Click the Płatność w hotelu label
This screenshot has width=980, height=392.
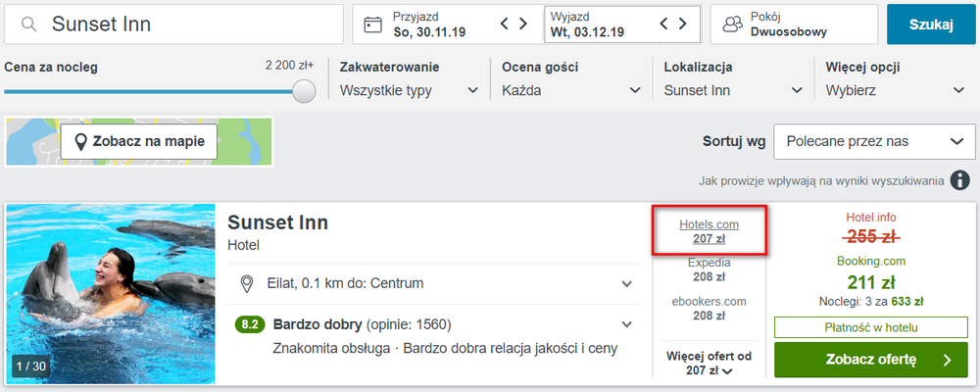pos(871,327)
